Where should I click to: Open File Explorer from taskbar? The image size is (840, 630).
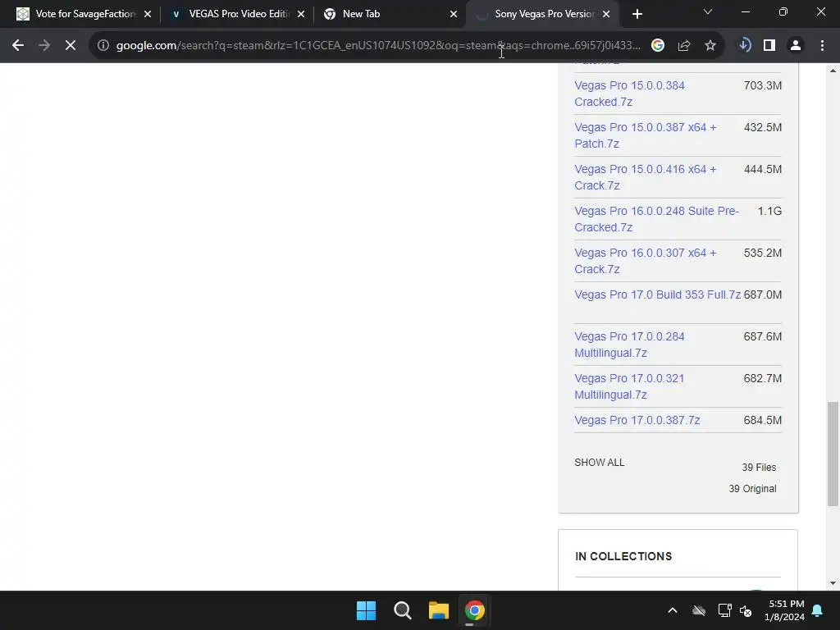tap(438, 610)
